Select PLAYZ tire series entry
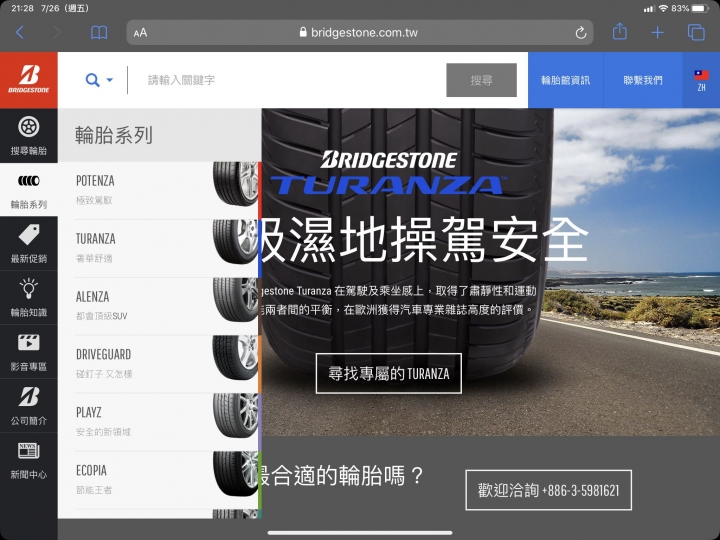 click(159, 422)
